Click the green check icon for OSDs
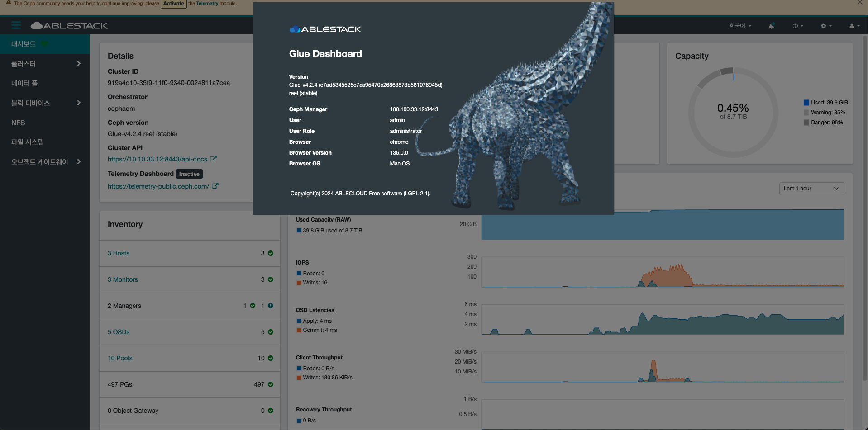 click(x=271, y=332)
